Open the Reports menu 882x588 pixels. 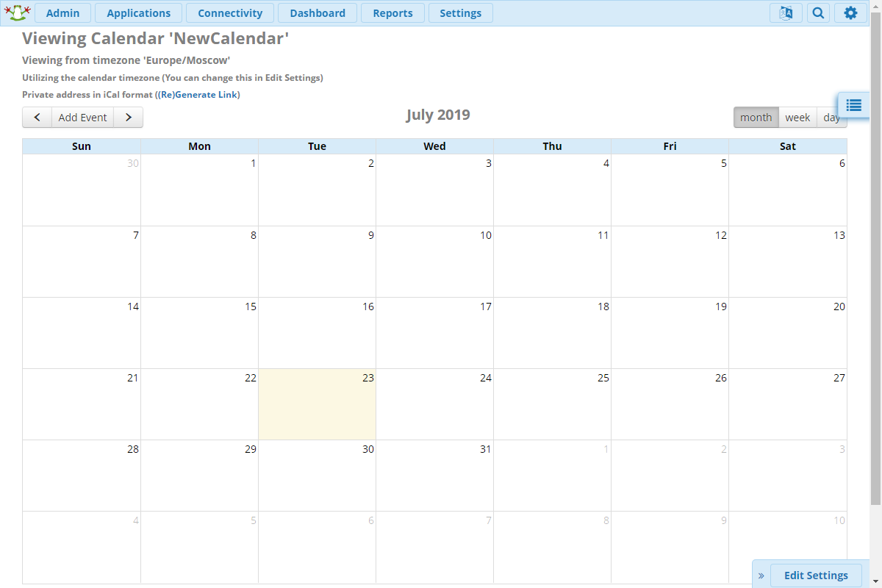pos(392,13)
